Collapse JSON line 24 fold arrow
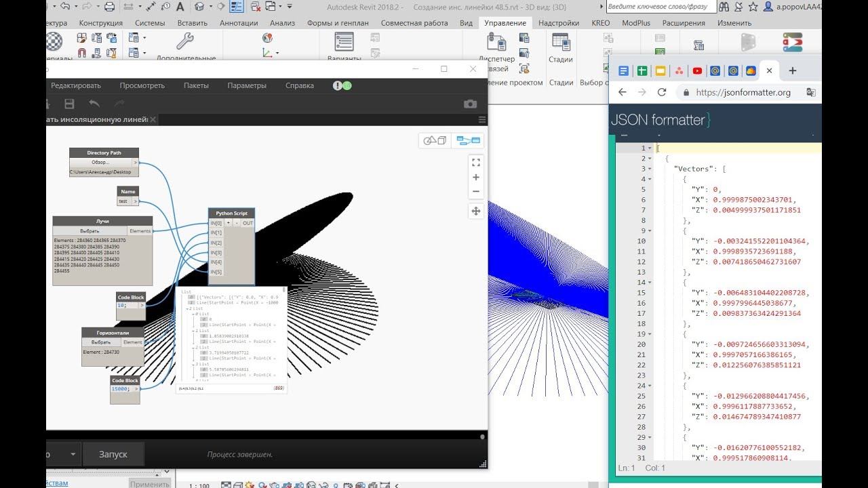Viewport: 868px width, 488px height. coord(650,386)
